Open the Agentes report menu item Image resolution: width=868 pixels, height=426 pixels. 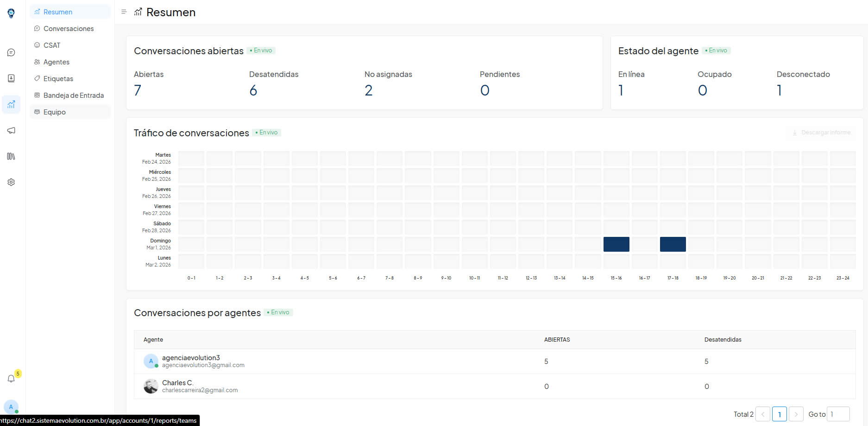(57, 62)
